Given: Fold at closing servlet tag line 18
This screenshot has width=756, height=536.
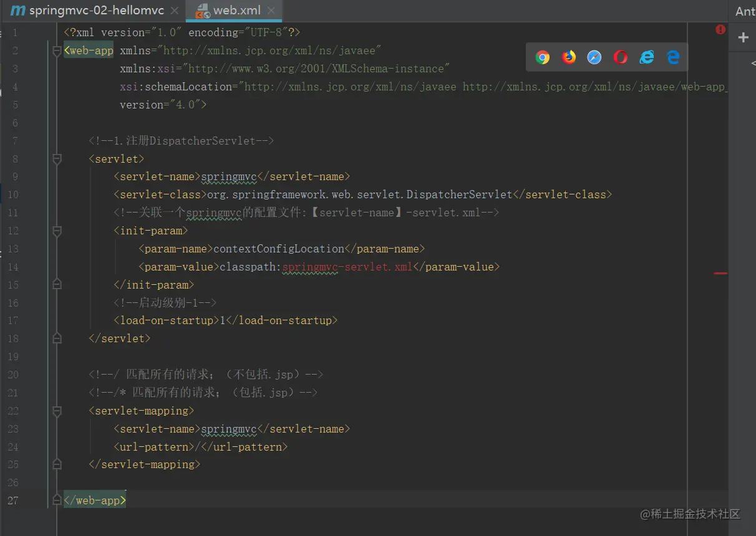Looking at the screenshot, I should (x=57, y=338).
